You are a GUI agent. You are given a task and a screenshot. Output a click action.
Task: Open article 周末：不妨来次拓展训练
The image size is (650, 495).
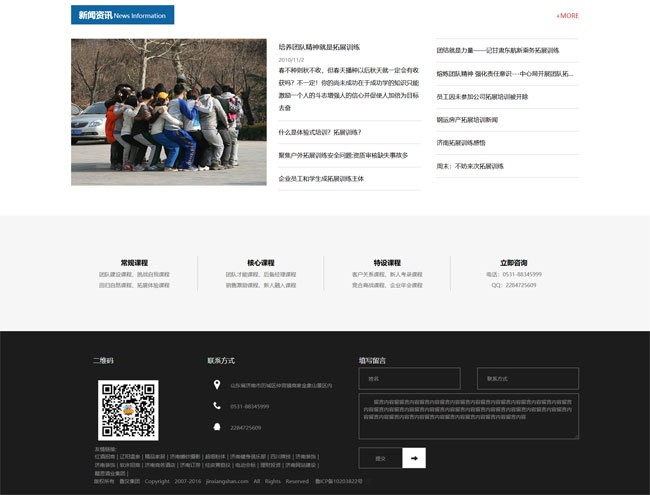click(470, 166)
